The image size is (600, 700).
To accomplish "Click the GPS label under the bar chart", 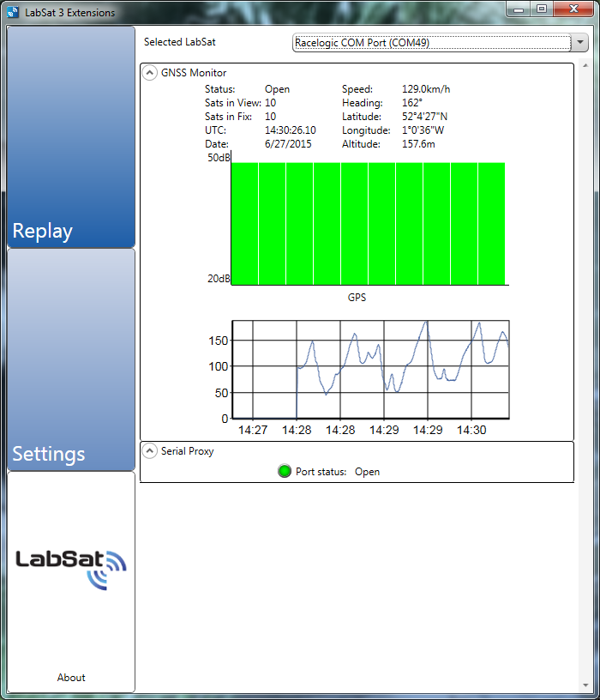I will [357, 298].
